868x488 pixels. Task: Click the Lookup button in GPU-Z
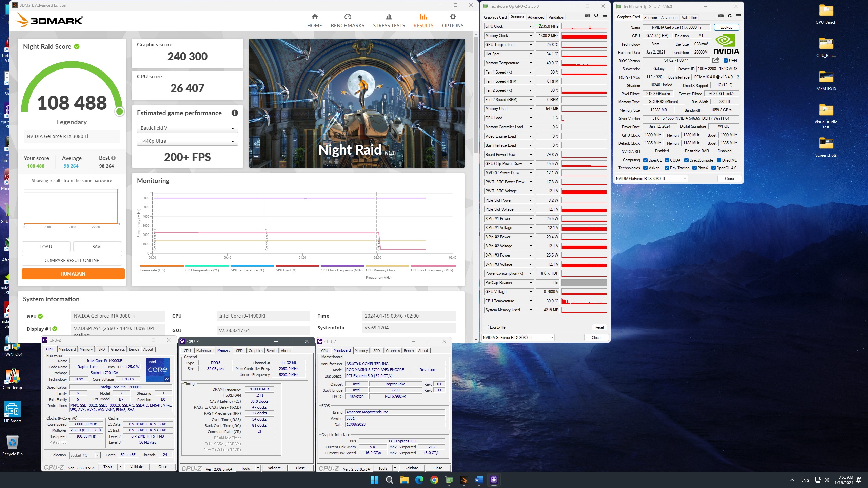tap(726, 27)
